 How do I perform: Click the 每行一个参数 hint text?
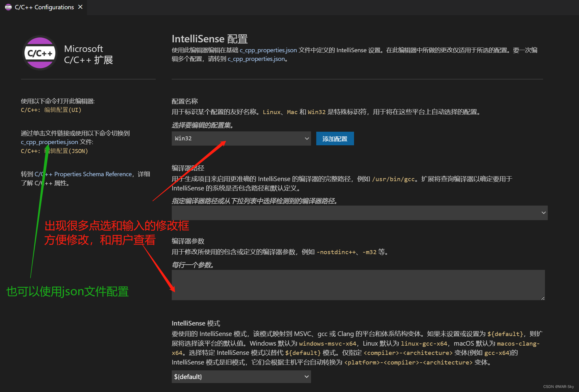193,265
